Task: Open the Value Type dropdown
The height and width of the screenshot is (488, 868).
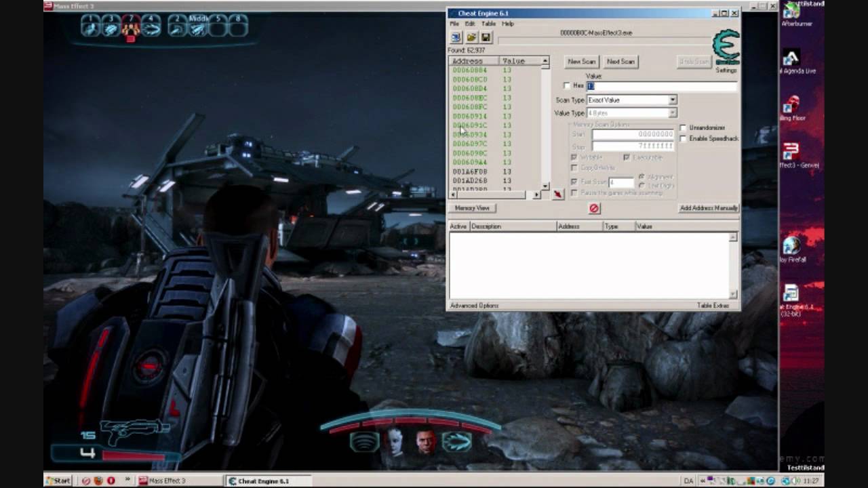Action: tap(632, 113)
